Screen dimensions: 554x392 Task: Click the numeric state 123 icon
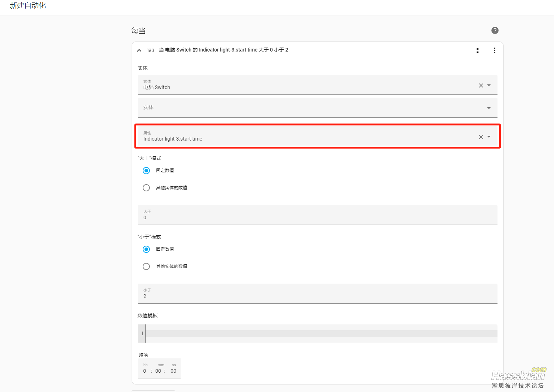[151, 50]
